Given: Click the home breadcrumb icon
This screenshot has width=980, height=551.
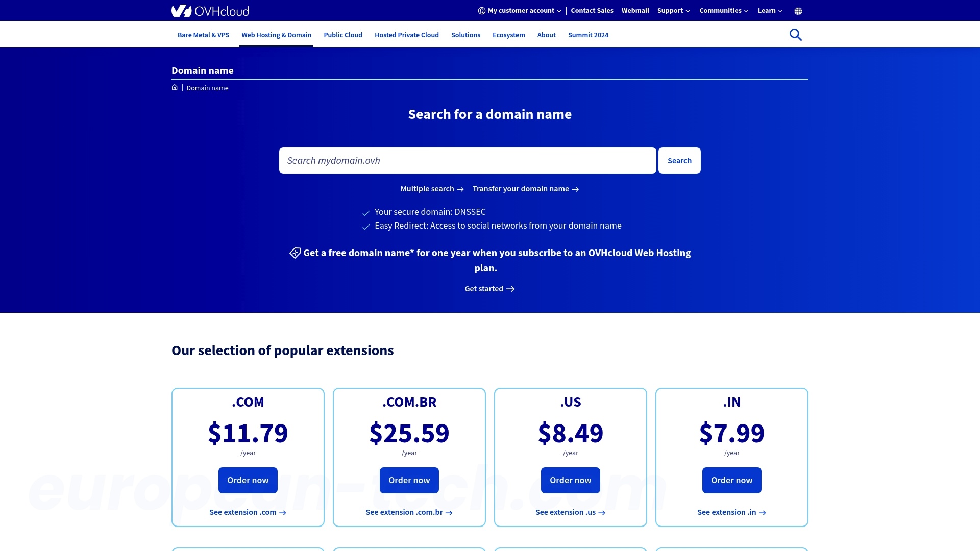Looking at the screenshot, I should (x=175, y=87).
